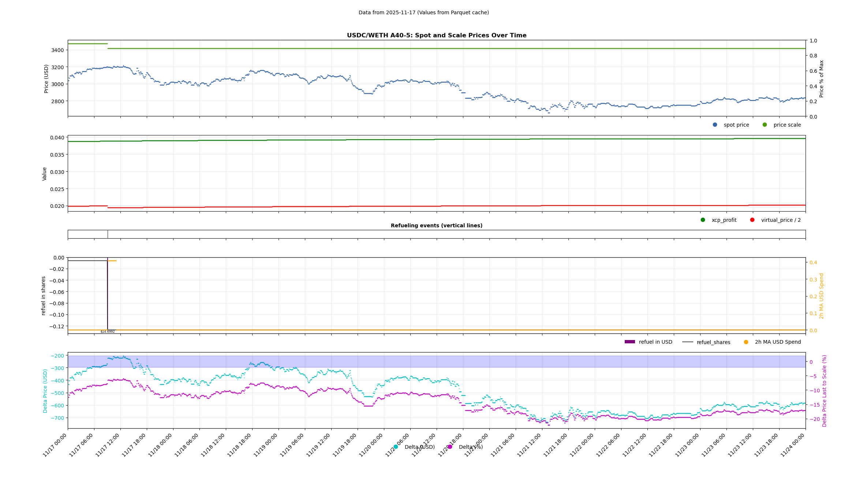Click the Price (USD) y-axis label
Image resolution: width=848 pixels, height=504 pixels.
[x=46, y=79]
